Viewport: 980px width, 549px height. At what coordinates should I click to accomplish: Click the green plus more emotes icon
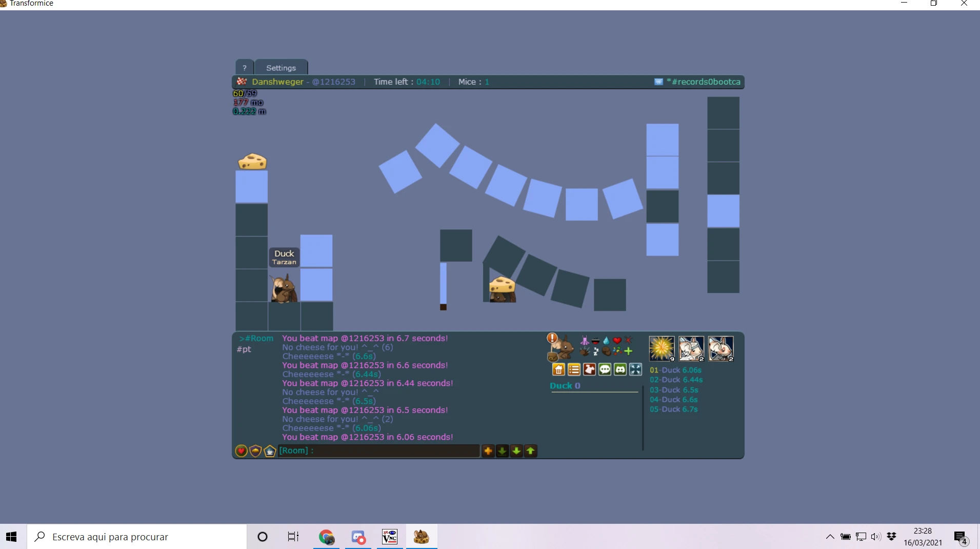(628, 351)
